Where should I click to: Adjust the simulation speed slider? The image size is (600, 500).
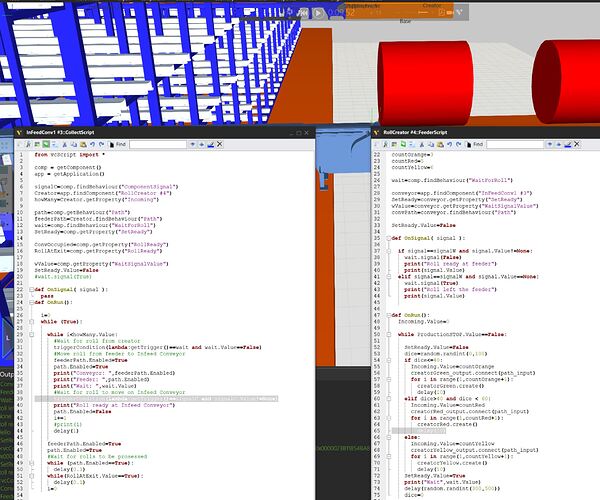coord(423,12)
